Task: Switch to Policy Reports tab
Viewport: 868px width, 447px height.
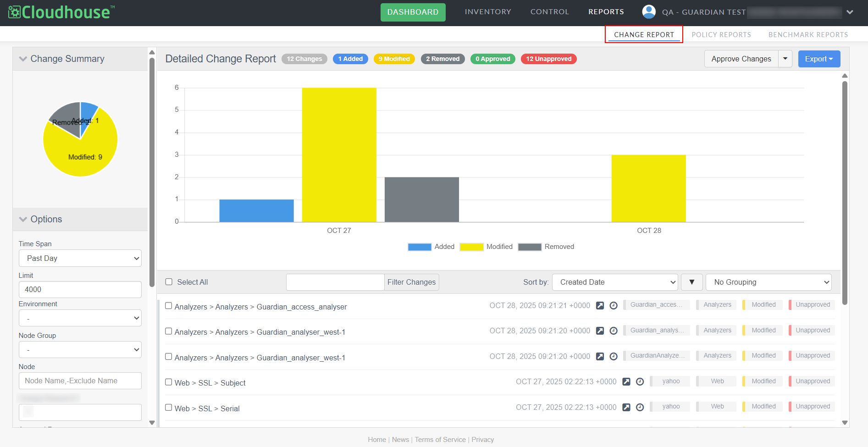Action: click(721, 35)
